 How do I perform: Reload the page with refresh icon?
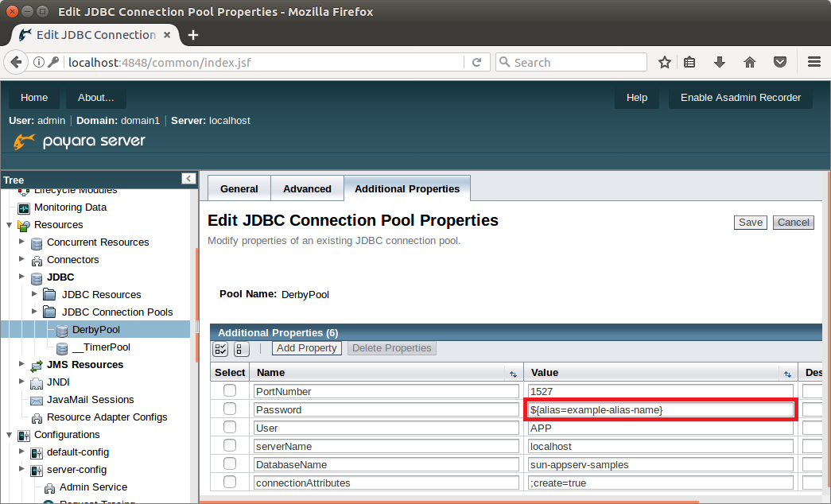pyautogui.click(x=476, y=62)
